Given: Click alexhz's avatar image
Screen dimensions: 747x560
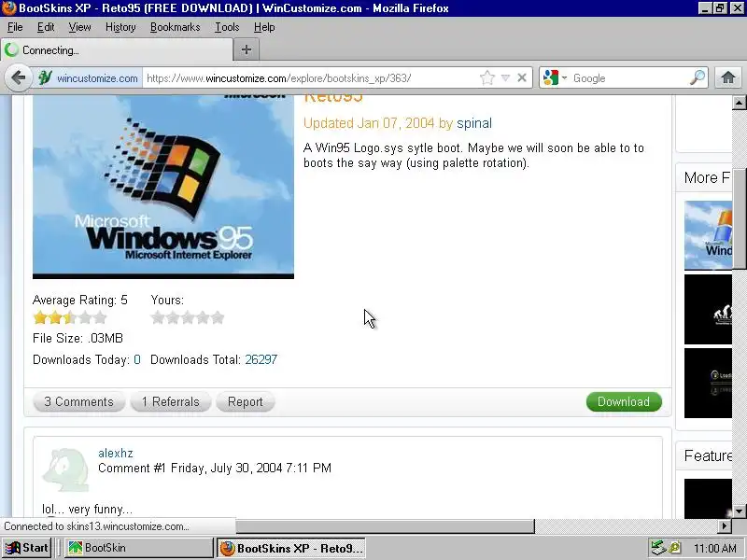Looking at the screenshot, I should [x=65, y=470].
